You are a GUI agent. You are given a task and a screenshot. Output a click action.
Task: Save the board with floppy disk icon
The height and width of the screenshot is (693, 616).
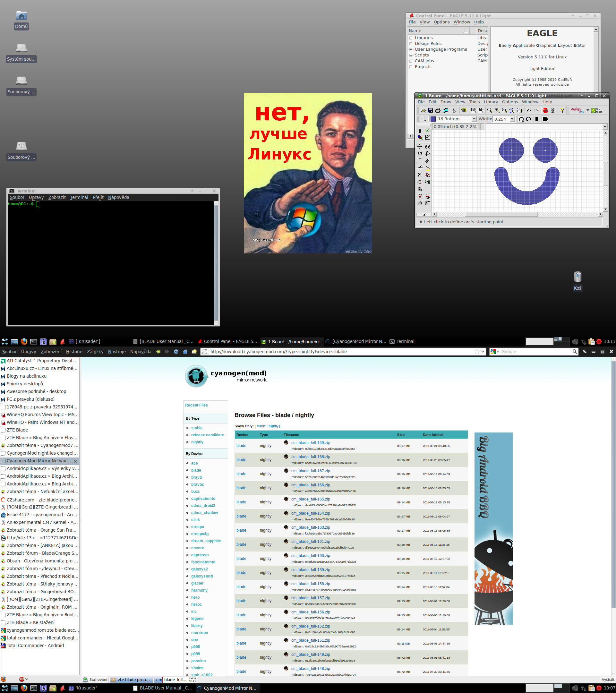pyautogui.click(x=431, y=111)
